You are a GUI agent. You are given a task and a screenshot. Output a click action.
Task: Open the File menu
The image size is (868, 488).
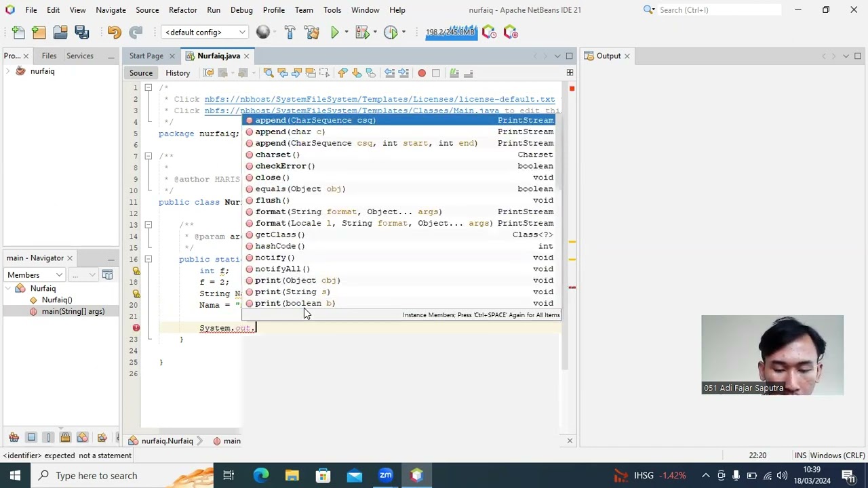click(x=31, y=9)
